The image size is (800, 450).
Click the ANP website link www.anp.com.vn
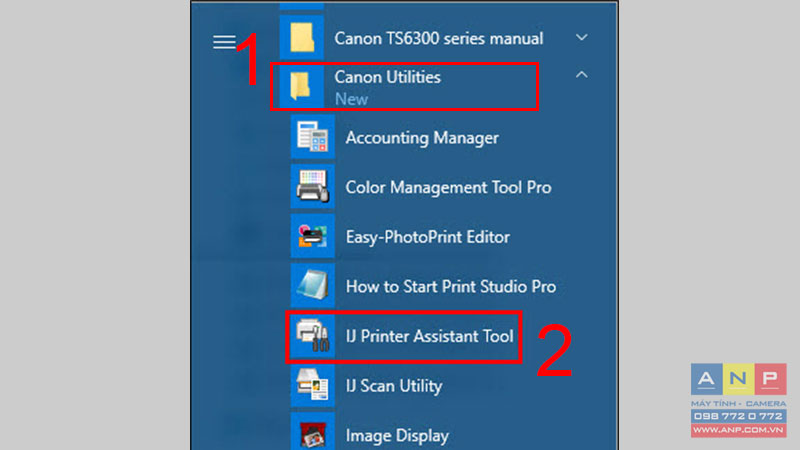coord(739,430)
